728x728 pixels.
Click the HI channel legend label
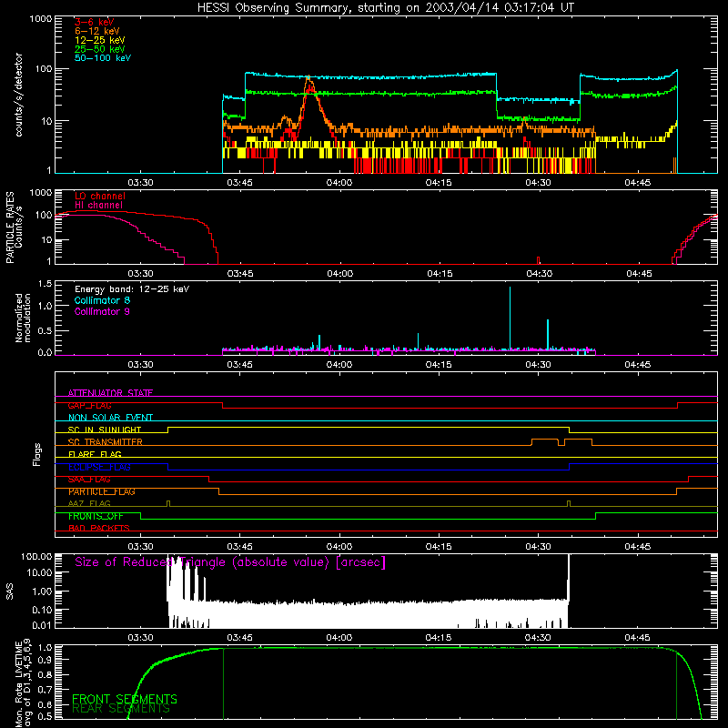point(98,206)
